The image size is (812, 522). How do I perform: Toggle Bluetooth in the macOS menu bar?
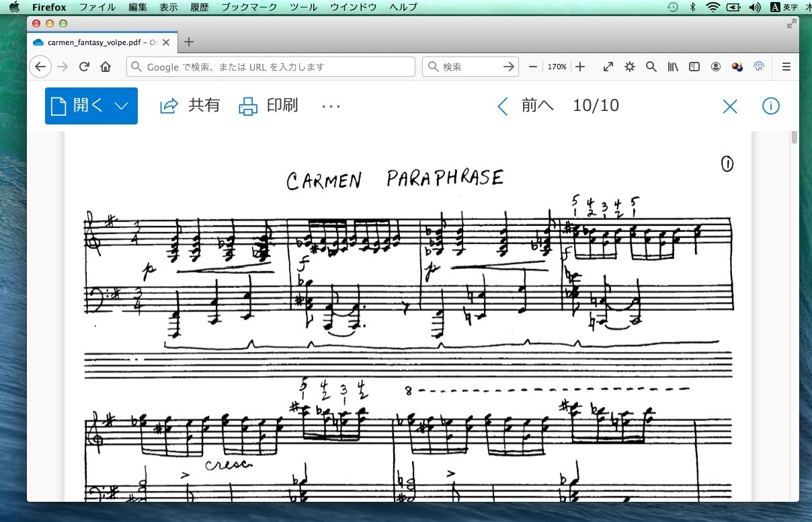click(x=692, y=7)
